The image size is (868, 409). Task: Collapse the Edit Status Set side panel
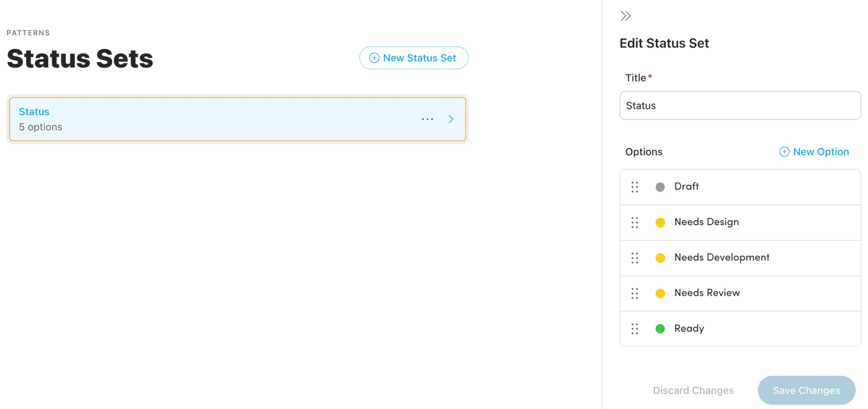tap(626, 16)
